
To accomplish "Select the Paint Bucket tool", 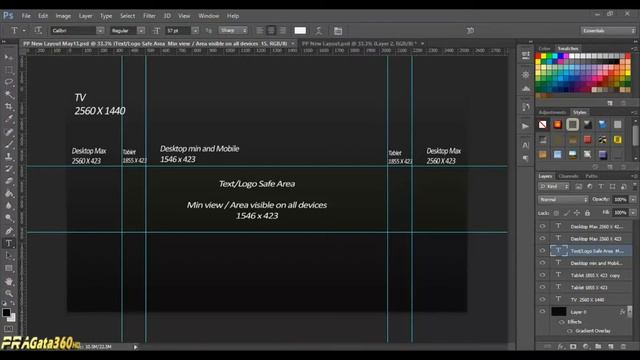I will 9,193.
